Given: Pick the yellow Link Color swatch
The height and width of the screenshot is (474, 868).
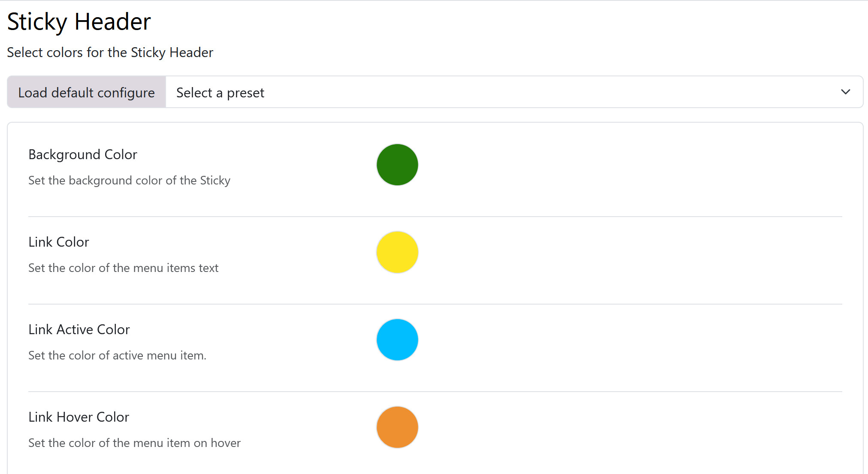Looking at the screenshot, I should click(x=397, y=252).
